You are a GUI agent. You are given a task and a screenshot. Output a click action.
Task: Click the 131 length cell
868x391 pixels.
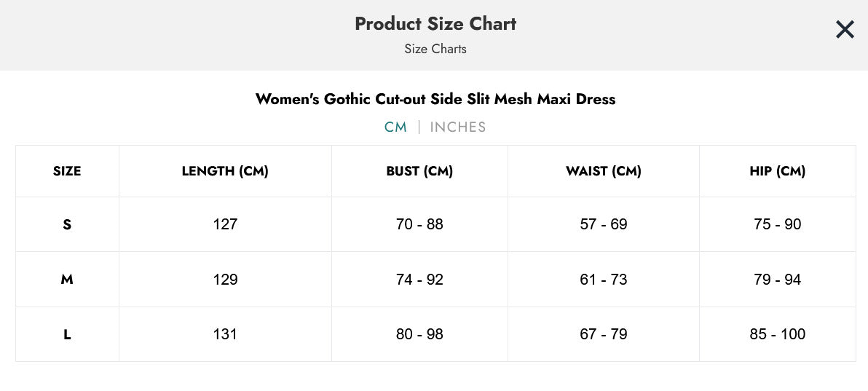[x=225, y=334]
